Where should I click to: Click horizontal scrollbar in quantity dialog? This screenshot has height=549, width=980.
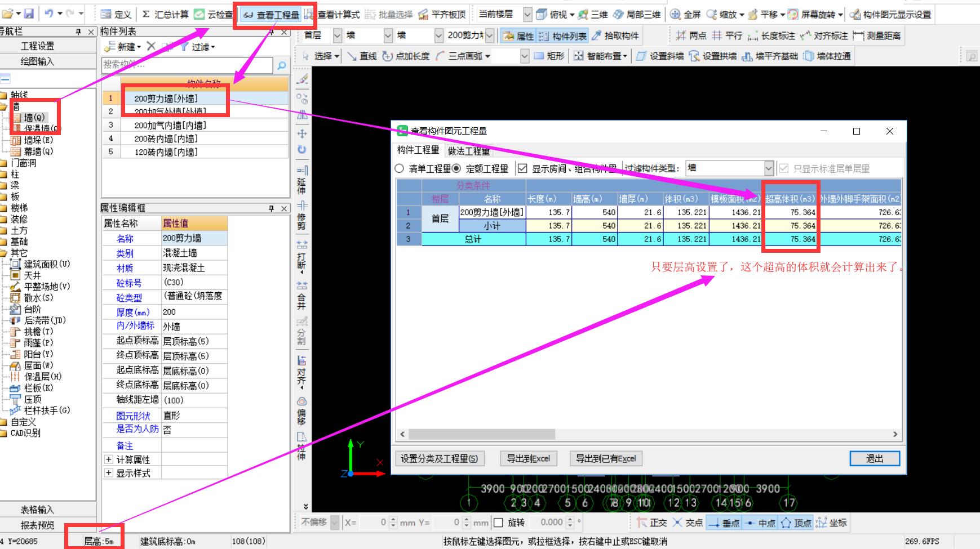(482, 434)
